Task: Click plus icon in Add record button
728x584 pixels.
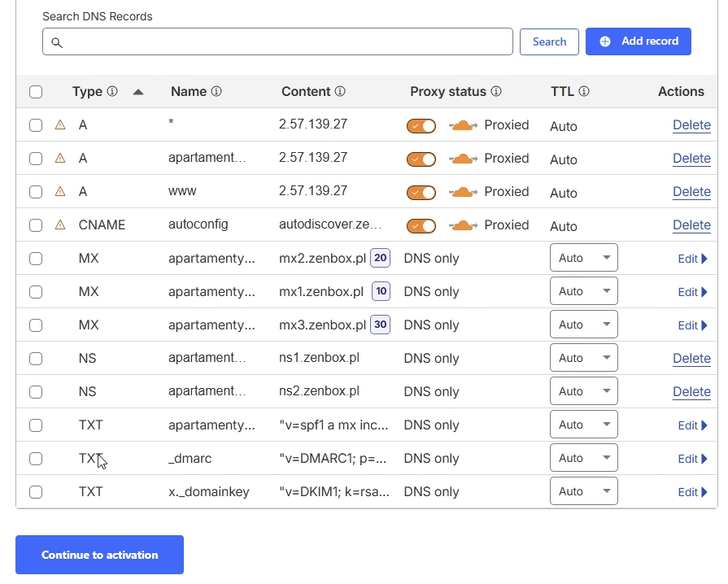Action: tap(605, 41)
